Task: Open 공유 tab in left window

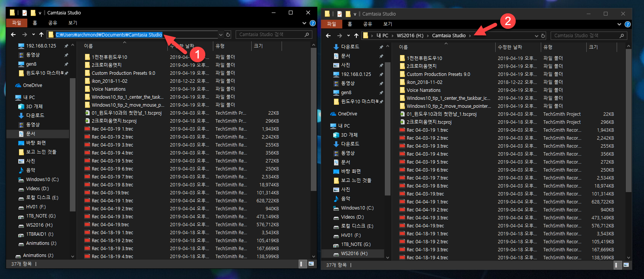Action: click(52, 23)
